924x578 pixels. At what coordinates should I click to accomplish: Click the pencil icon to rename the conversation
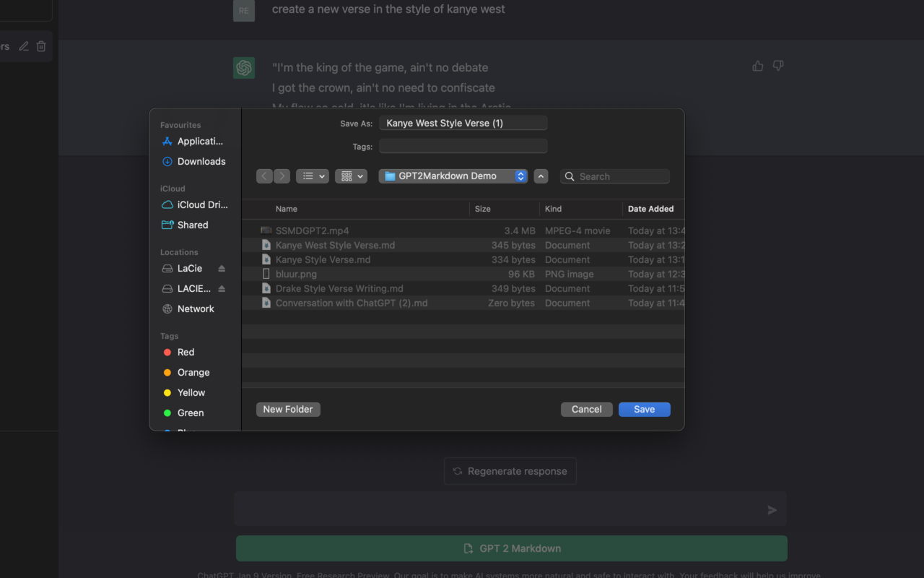(x=24, y=46)
